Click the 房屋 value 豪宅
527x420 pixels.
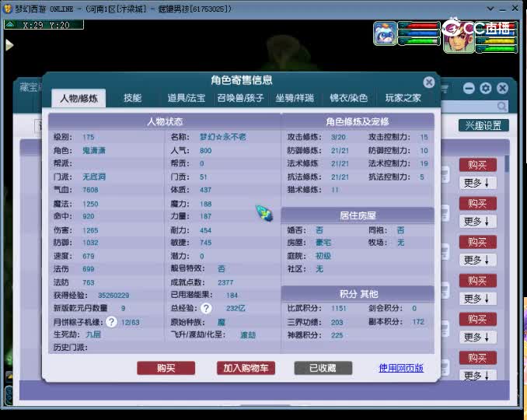(323, 243)
